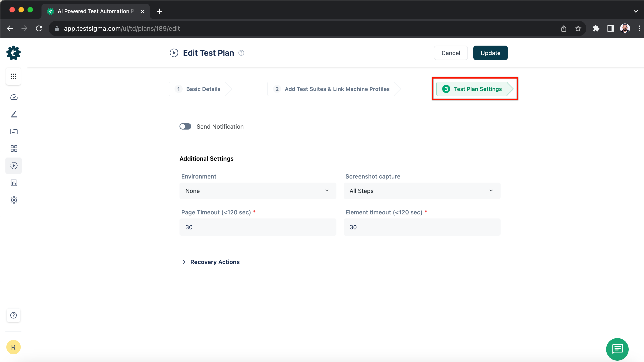Open the Dashboard gauge icon in sidebar
Image resolution: width=644 pixels, height=362 pixels.
pos(14,97)
